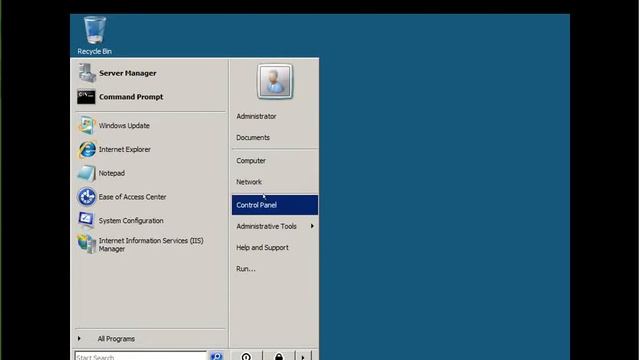Click the Server Manager icon
Viewport: 640px width, 360px height.
[x=87, y=73]
